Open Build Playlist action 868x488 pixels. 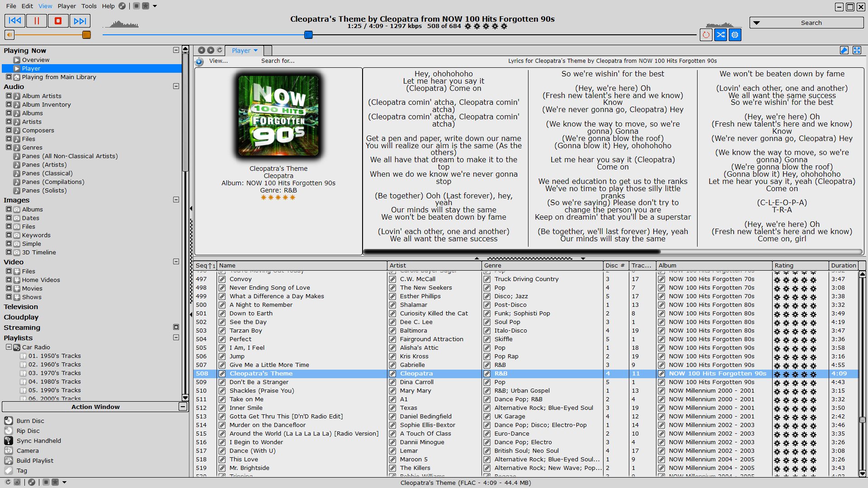coord(35,460)
